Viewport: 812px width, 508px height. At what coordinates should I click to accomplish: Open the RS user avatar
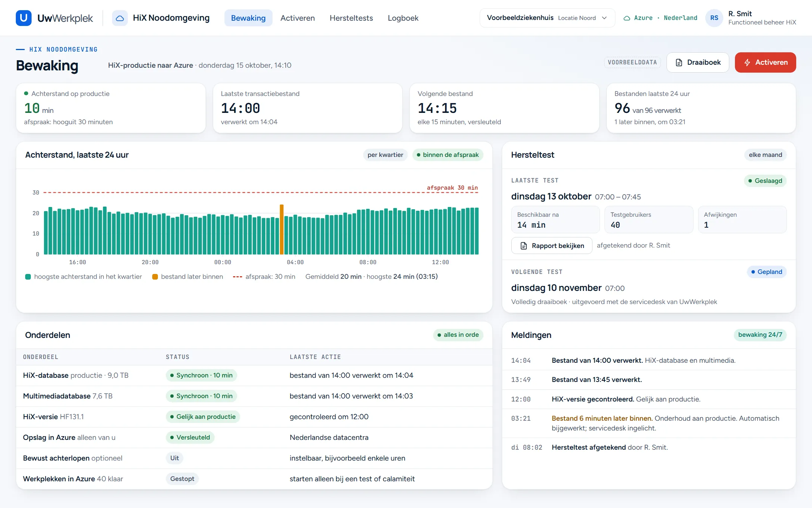[x=714, y=18]
